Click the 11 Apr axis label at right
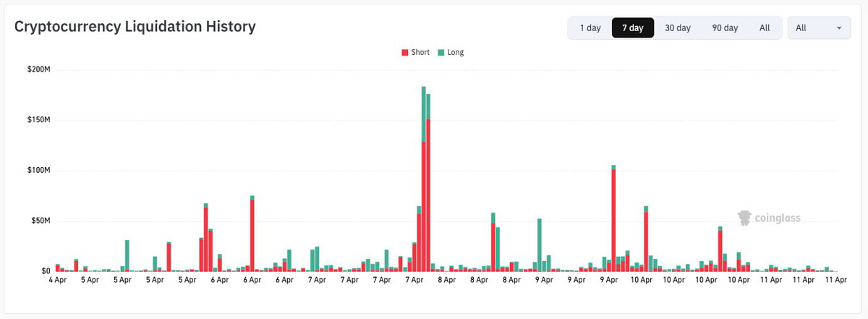 pyautogui.click(x=836, y=279)
